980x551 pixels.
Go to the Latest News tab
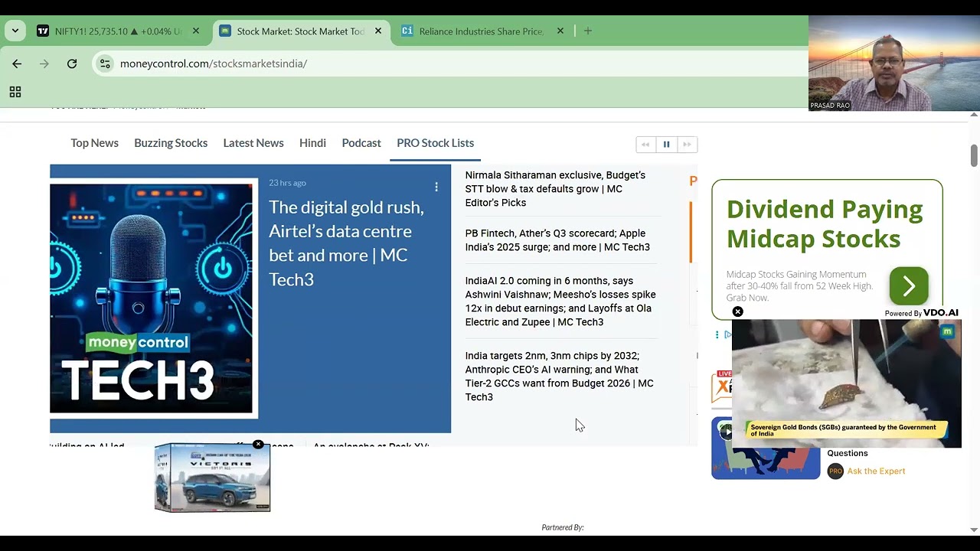pos(253,143)
